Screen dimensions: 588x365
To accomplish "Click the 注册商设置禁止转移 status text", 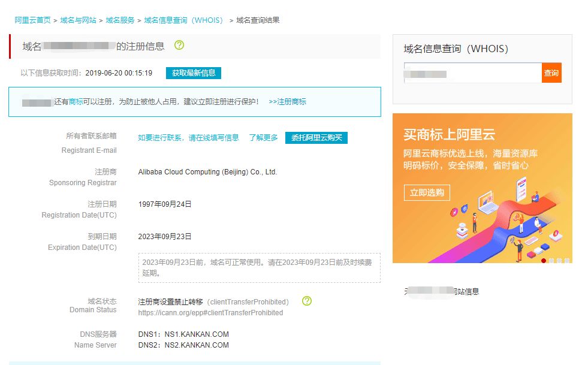I will pos(170,302).
